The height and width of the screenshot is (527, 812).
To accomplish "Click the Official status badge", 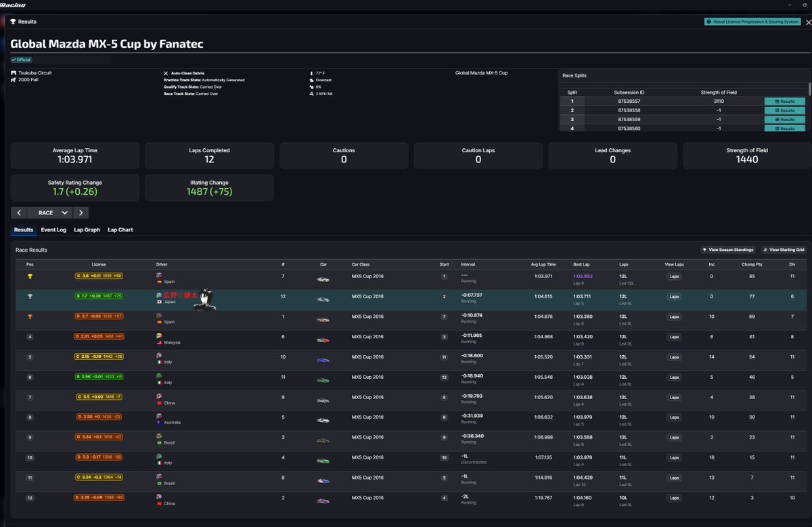I will tap(22, 60).
